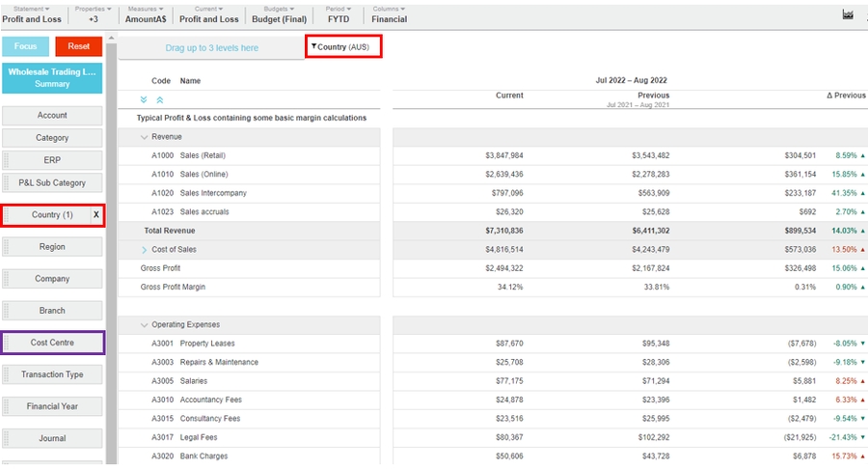Image resolution: width=868 pixels, height=469 pixels.
Task: Click the Country (AUS) filter funnel icon
Action: pyautogui.click(x=313, y=46)
